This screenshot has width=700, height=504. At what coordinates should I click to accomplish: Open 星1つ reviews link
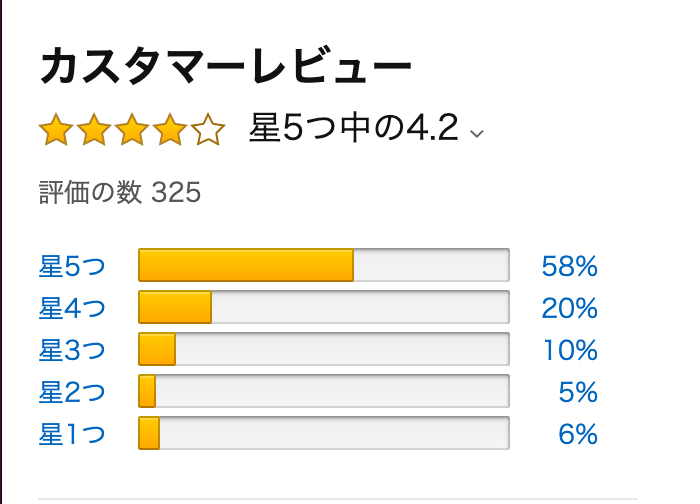tap(72, 434)
